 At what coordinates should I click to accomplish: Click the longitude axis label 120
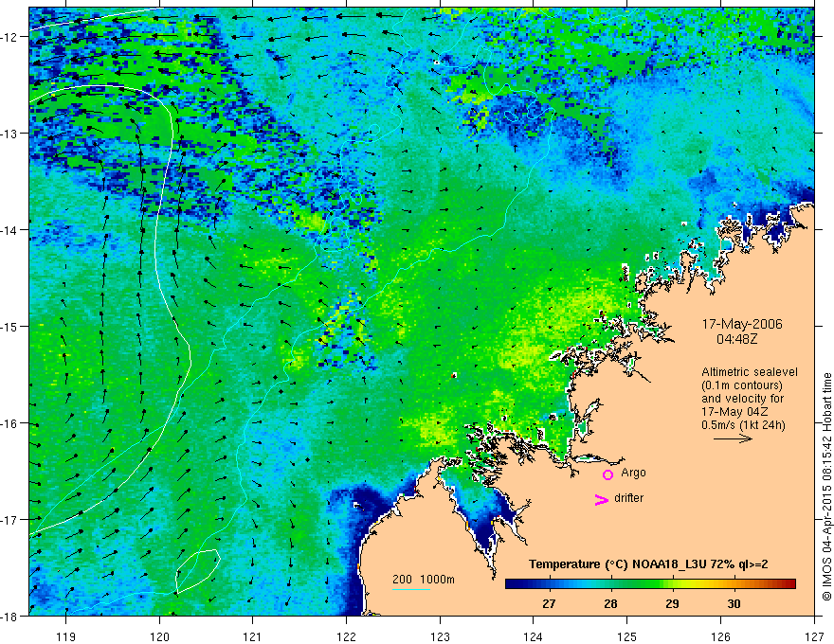(159, 636)
